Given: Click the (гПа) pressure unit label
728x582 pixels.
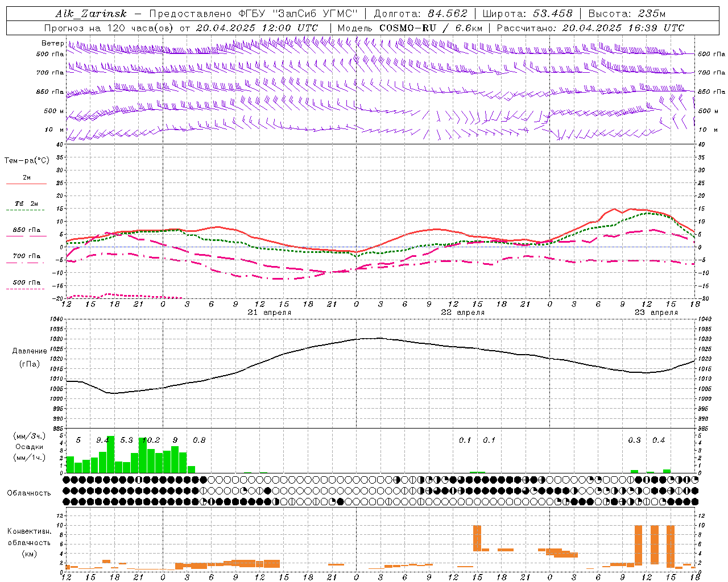Looking at the screenshot, I should [30, 364].
